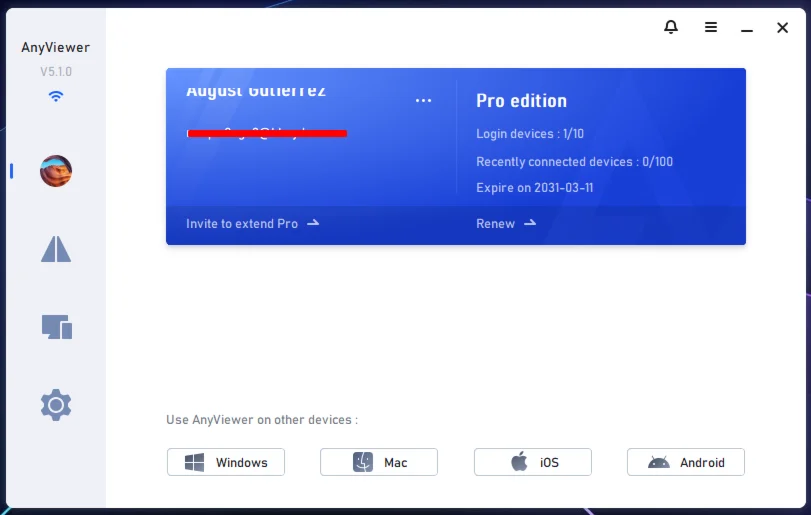Open the three-dot account options
Screen dimensions: 811x515
[x=423, y=100]
